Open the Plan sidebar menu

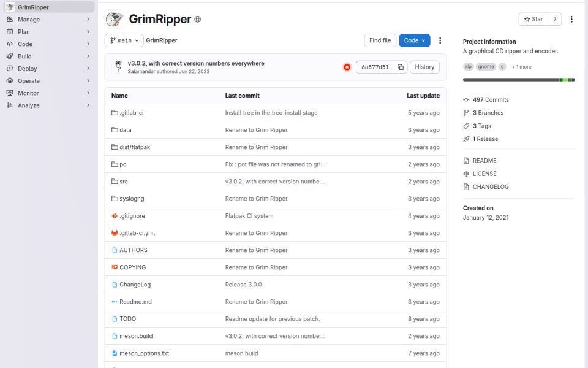(49, 32)
